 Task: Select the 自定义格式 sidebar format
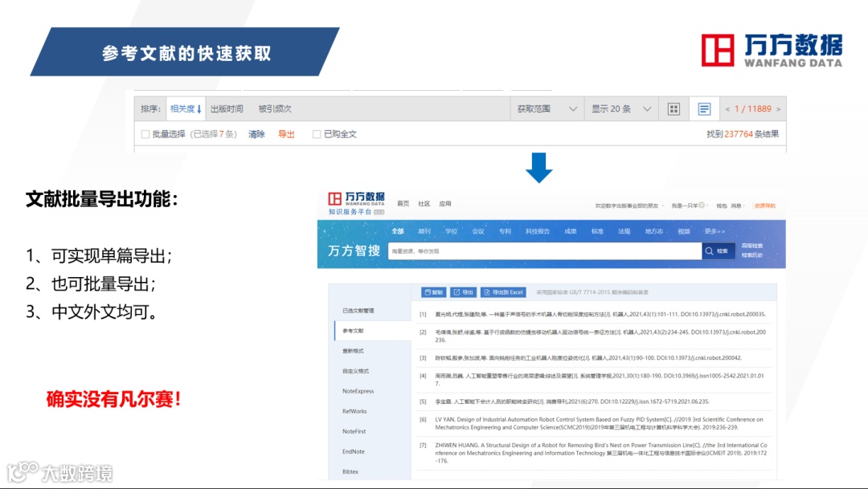pos(355,371)
